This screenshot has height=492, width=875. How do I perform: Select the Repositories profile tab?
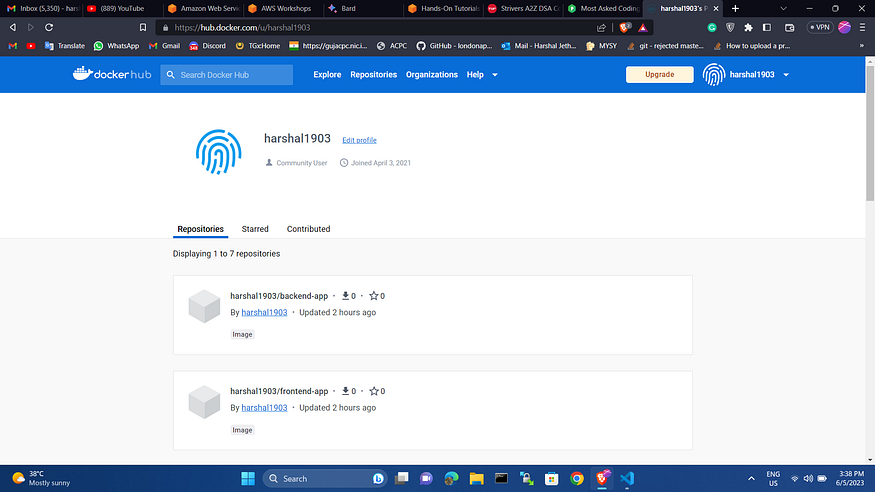(x=200, y=229)
